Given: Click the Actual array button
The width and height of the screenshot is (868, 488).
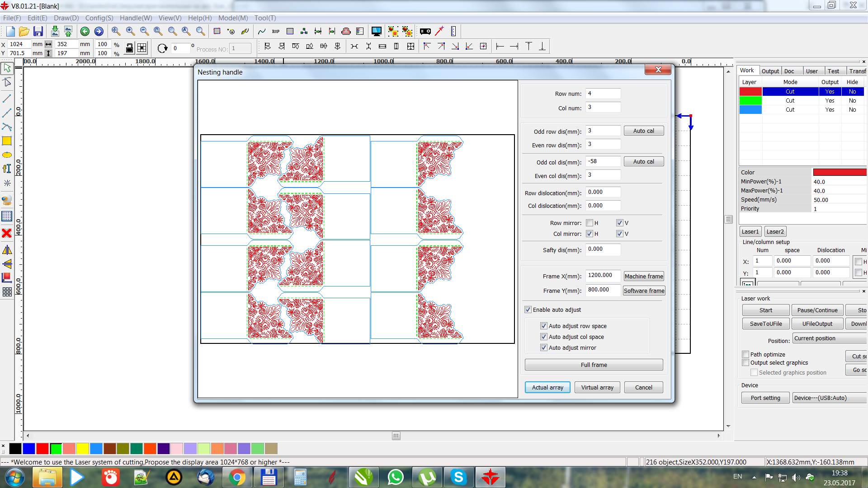Looking at the screenshot, I should tap(547, 387).
